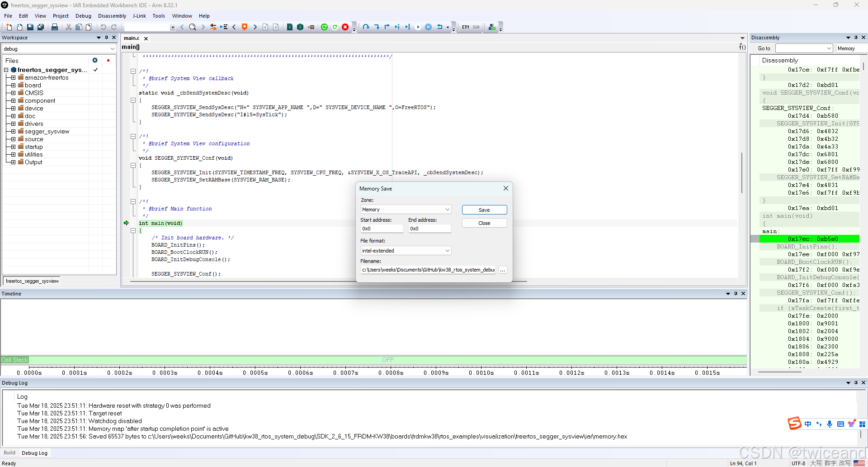Open the Disassembly Go to dropdown
868x467 pixels.
tap(804, 48)
